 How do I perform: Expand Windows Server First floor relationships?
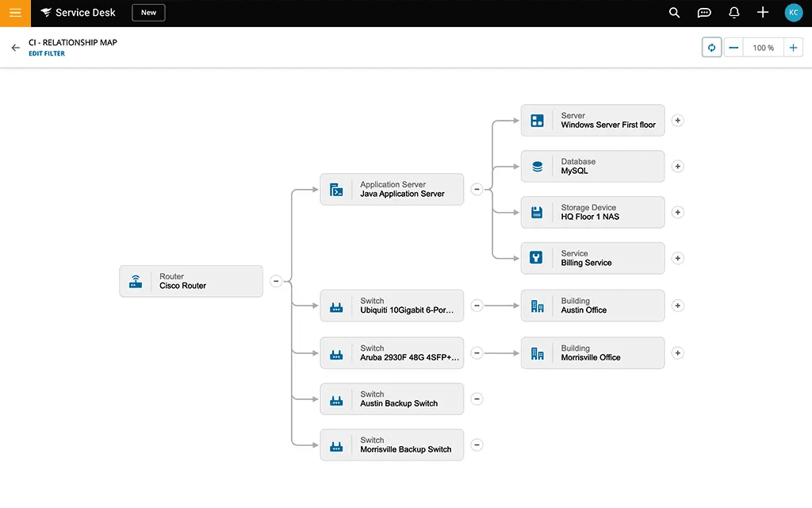pyautogui.click(x=677, y=120)
